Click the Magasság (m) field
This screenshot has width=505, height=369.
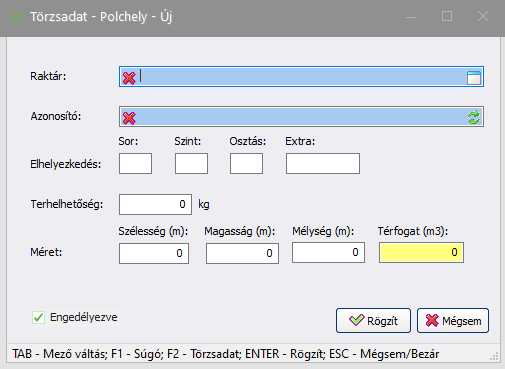pos(242,253)
